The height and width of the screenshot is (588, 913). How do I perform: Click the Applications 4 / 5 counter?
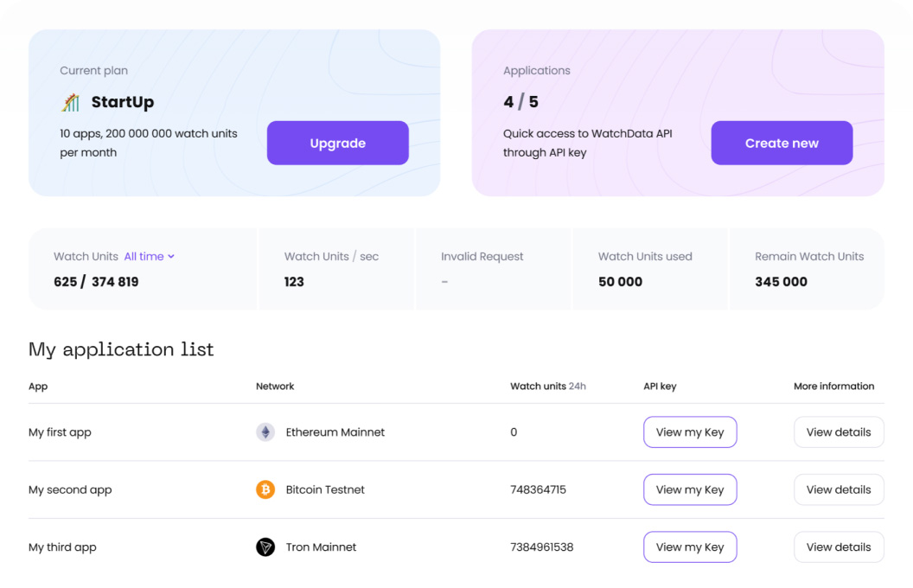pyautogui.click(x=520, y=101)
